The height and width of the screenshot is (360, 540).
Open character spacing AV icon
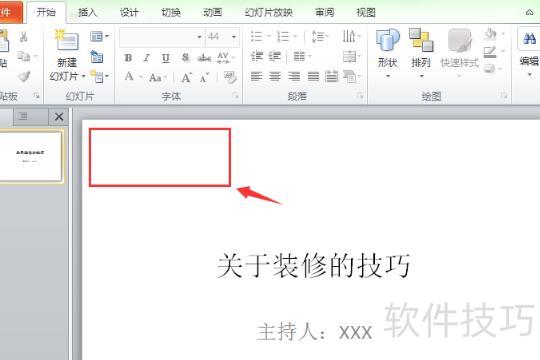223,58
